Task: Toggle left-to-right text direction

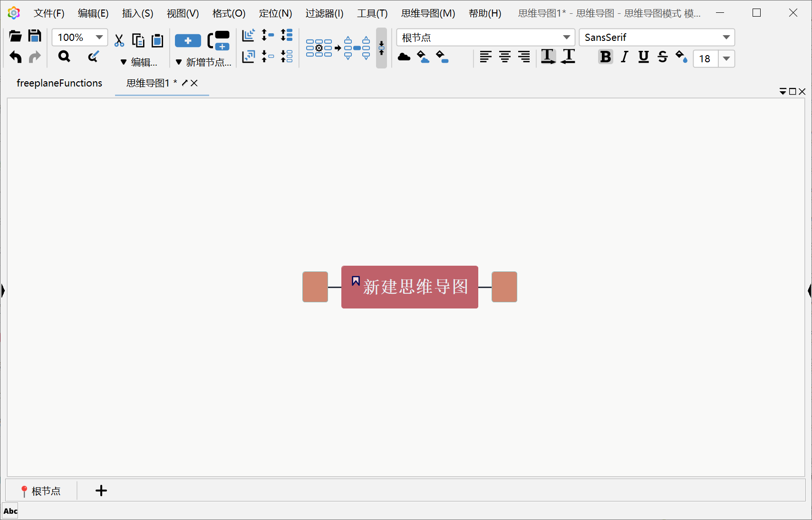Action: [548, 57]
